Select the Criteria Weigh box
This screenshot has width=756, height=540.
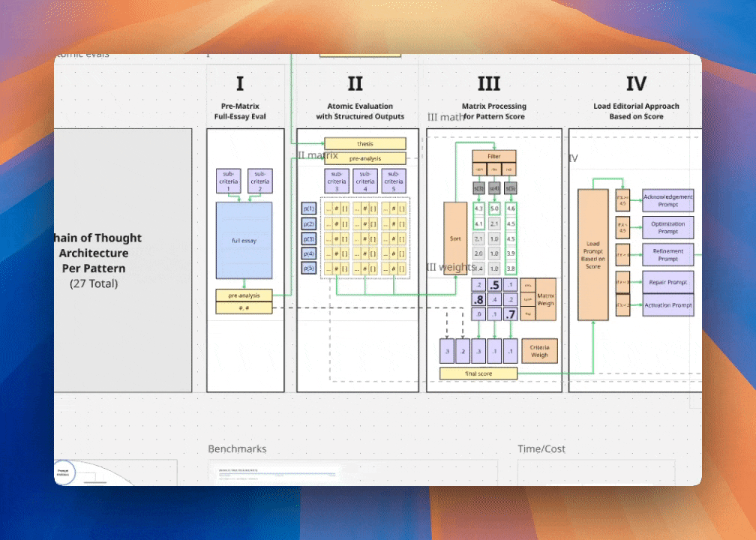(539, 350)
